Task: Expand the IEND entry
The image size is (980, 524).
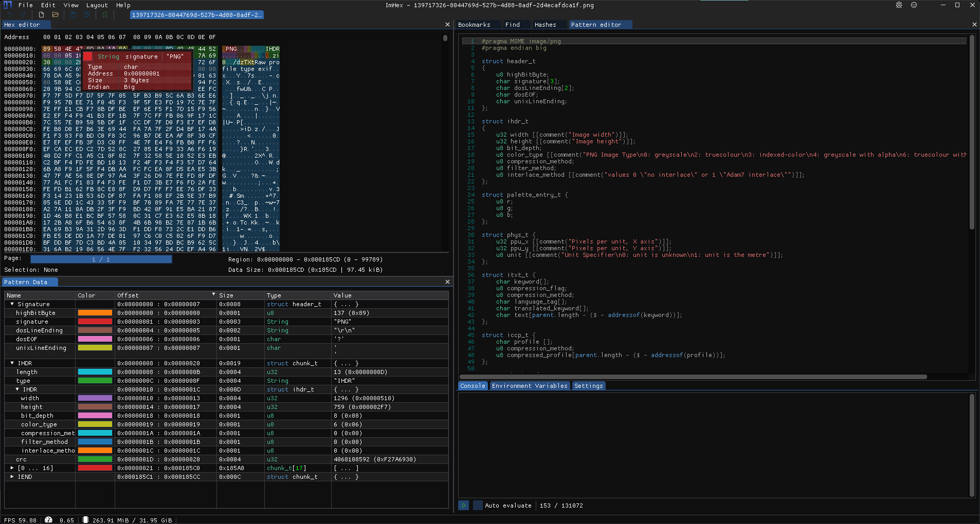Action: pyautogui.click(x=11, y=477)
